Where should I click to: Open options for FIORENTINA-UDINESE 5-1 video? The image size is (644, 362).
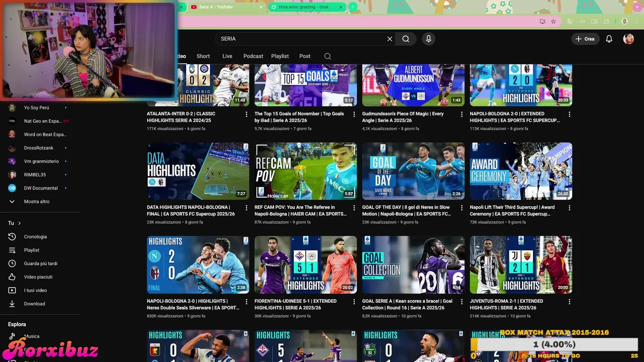(354, 302)
